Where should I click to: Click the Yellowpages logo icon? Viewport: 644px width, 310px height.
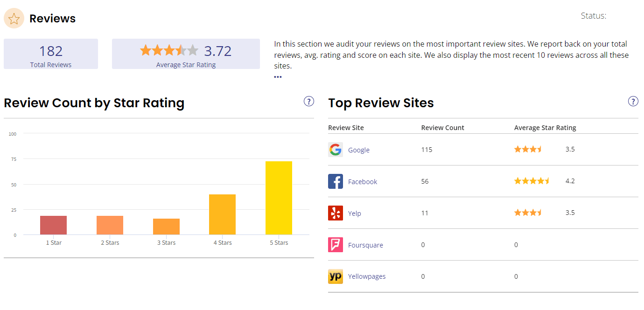(335, 276)
